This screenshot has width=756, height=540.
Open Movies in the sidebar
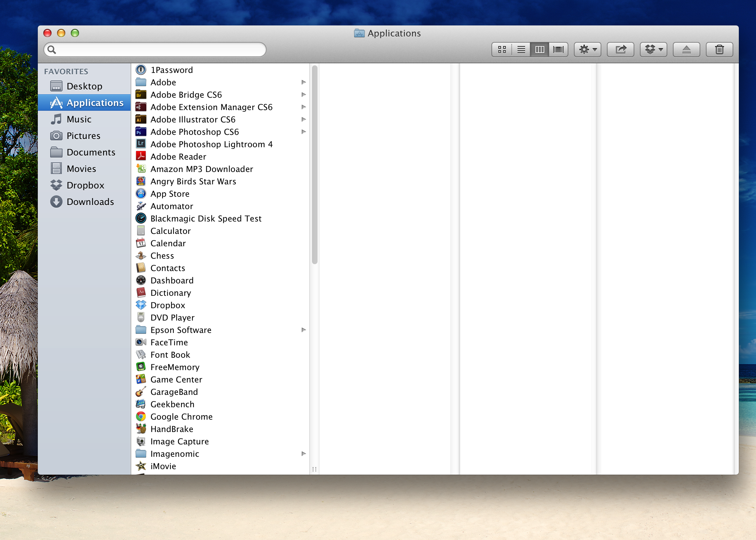click(84, 169)
